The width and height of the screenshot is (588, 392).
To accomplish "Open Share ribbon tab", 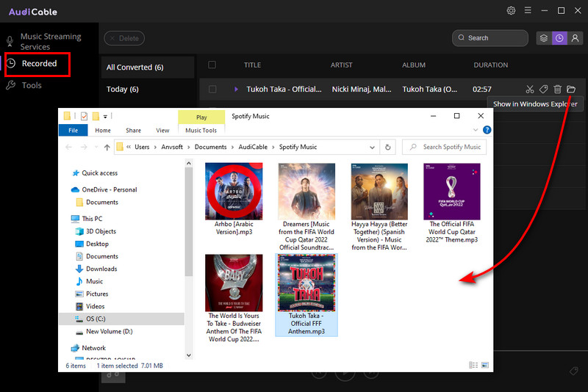I will tap(133, 130).
